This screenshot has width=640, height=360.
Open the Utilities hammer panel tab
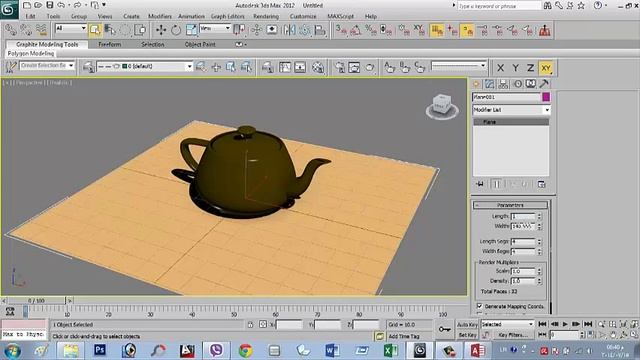coord(544,84)
